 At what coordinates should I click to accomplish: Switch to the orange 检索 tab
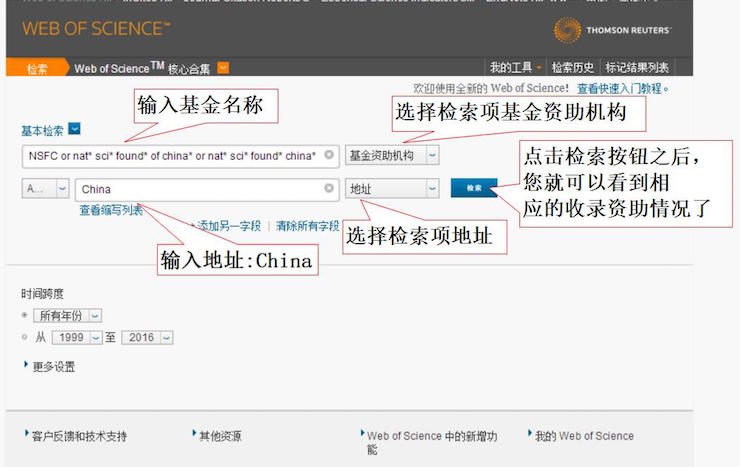(x=37, y=68)
